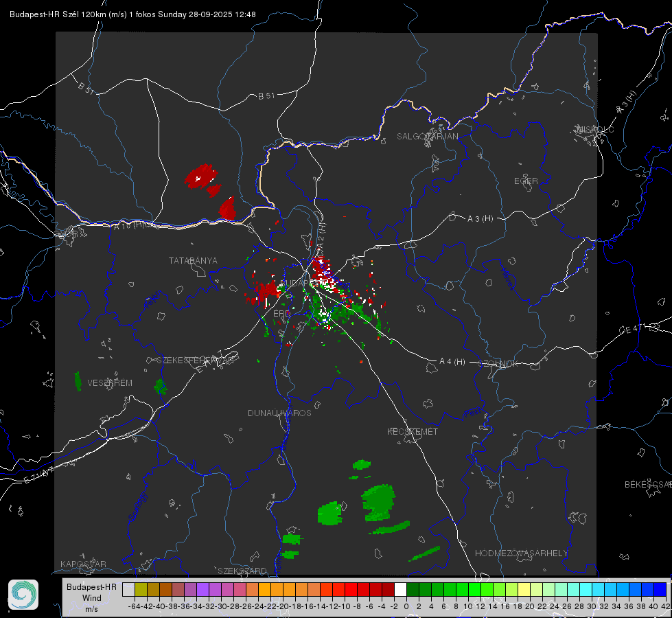Select the HODMEZOVASARHELY city label
672x618 pixels.
click(x=521, y=553)
